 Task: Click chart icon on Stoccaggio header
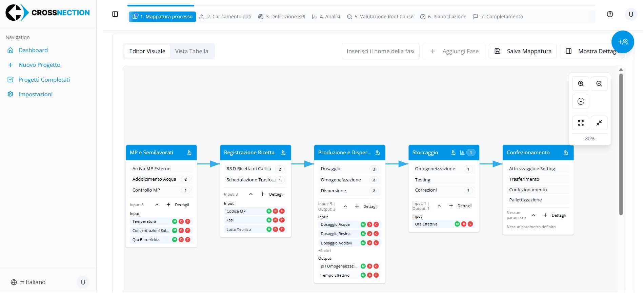tap(462, 153)
